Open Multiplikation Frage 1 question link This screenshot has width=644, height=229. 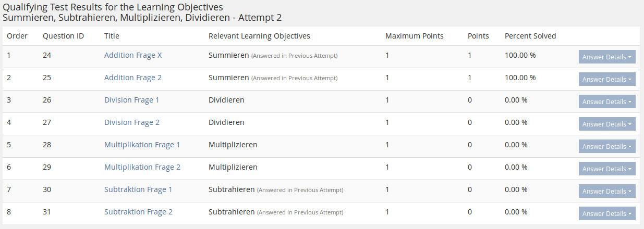[142, 145]
